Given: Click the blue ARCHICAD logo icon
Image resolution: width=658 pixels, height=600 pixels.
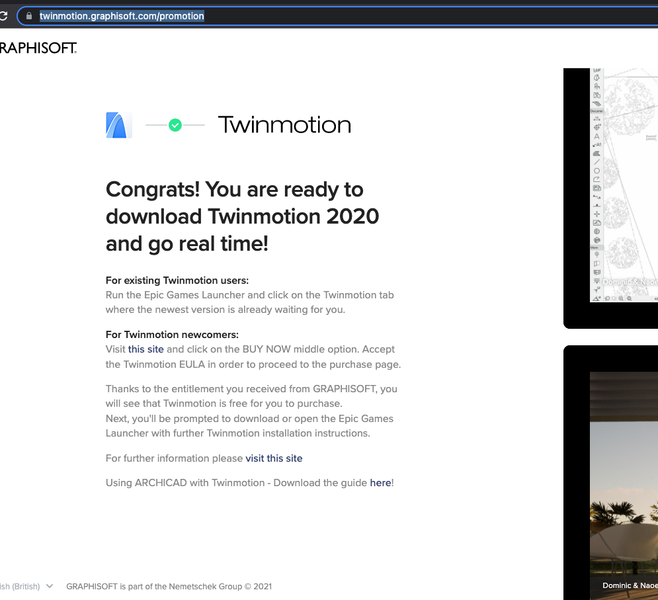Looking at the screenshot, I should [x=119, y=125].
